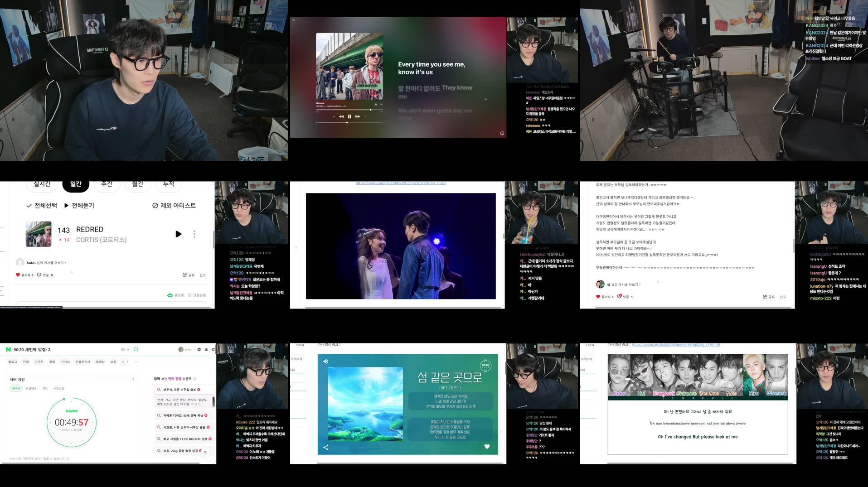868x487 pixels.
Task: Click lyric 'Oh I've changed But please look at me'
Action: point(698,437)
